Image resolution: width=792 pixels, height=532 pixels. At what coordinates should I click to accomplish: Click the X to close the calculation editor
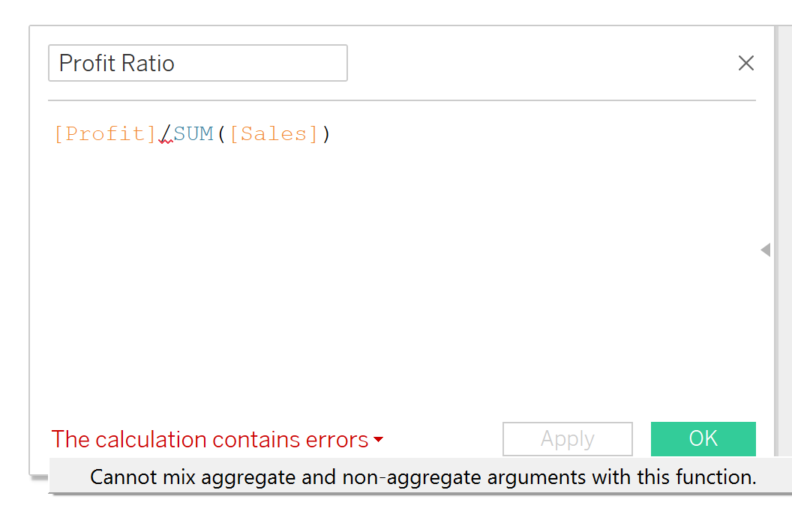click(746, 63)
